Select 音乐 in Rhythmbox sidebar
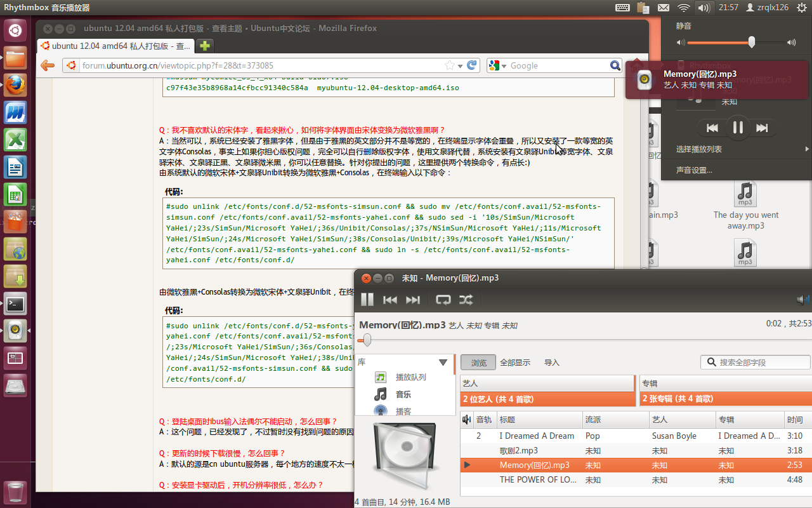 403,394
